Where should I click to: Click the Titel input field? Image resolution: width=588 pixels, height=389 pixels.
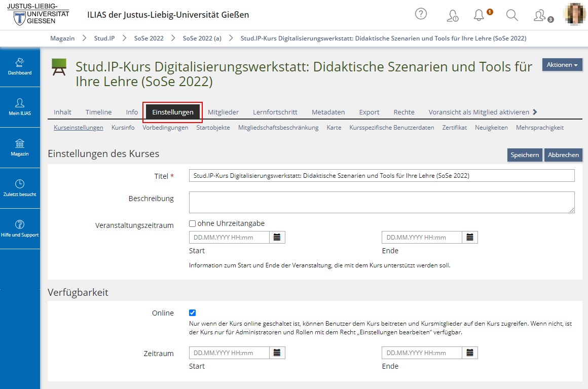[x=381, y=176]
